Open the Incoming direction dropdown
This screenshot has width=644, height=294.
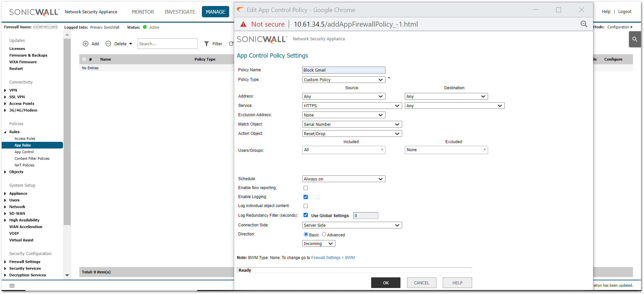[x=319, y=243]
